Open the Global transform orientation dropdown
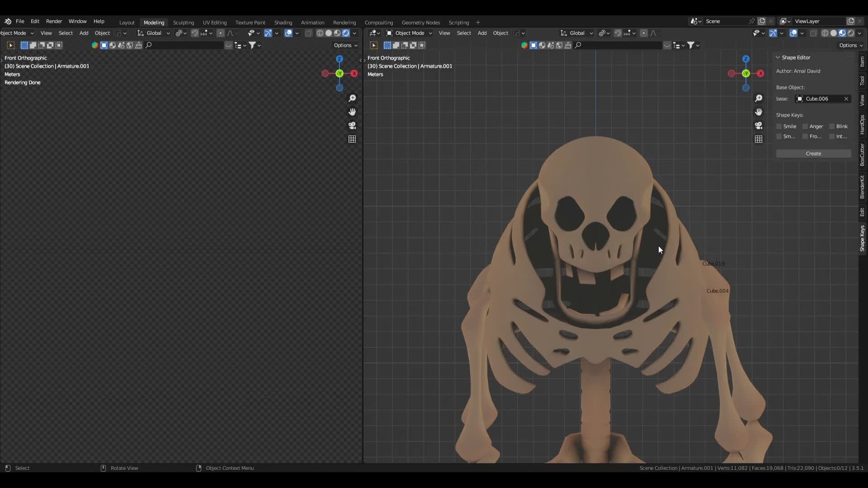868x488 pixels. coord(577,33)
